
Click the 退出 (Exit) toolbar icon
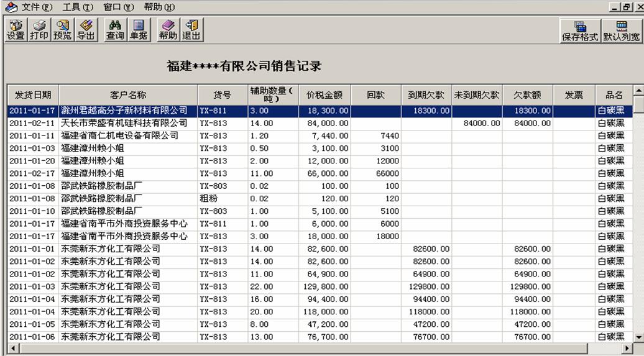pyautogui.click(x=191, y=29)
